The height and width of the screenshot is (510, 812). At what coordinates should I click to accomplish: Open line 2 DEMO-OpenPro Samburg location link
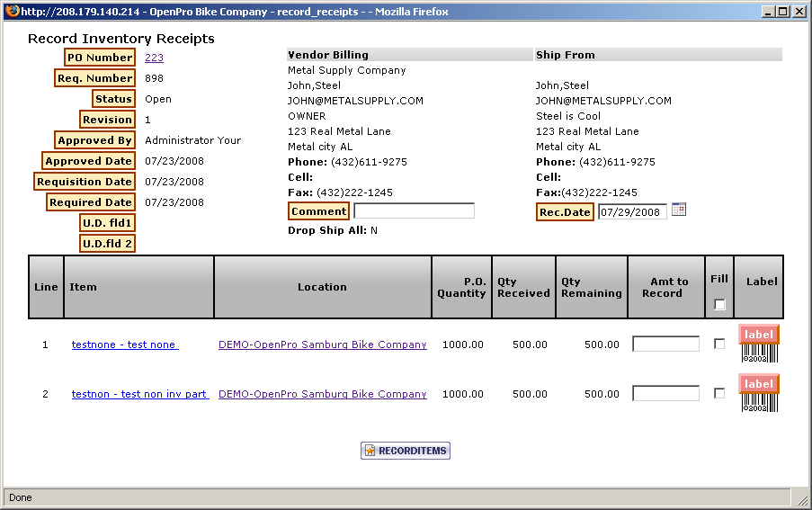[322, 394]
